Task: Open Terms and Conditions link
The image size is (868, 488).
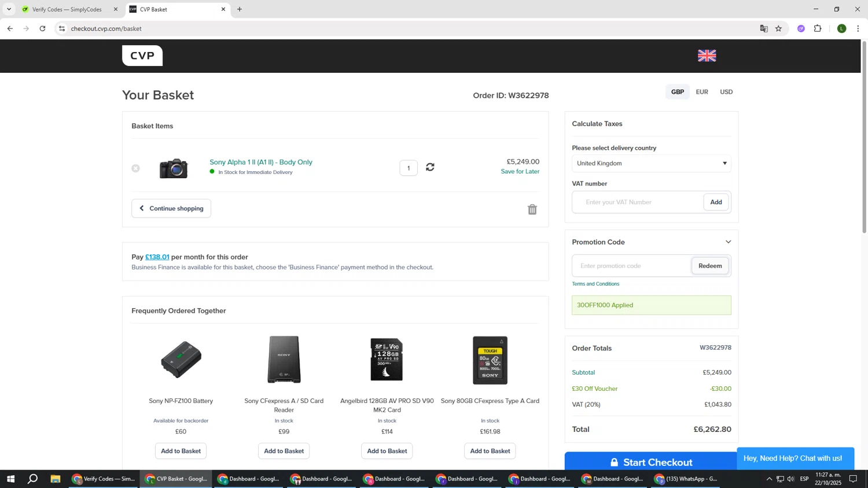Action: pyautogui.click(x=595, y=284)
